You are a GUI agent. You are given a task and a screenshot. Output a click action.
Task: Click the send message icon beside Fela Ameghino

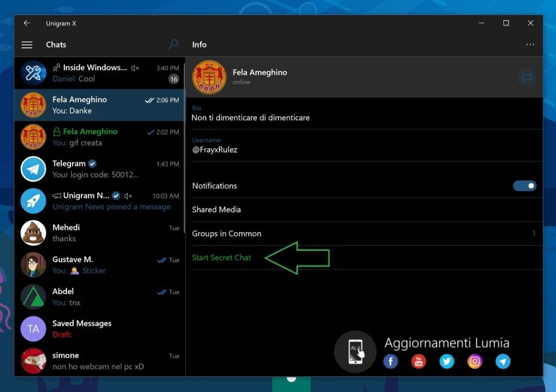coord(527,77)
